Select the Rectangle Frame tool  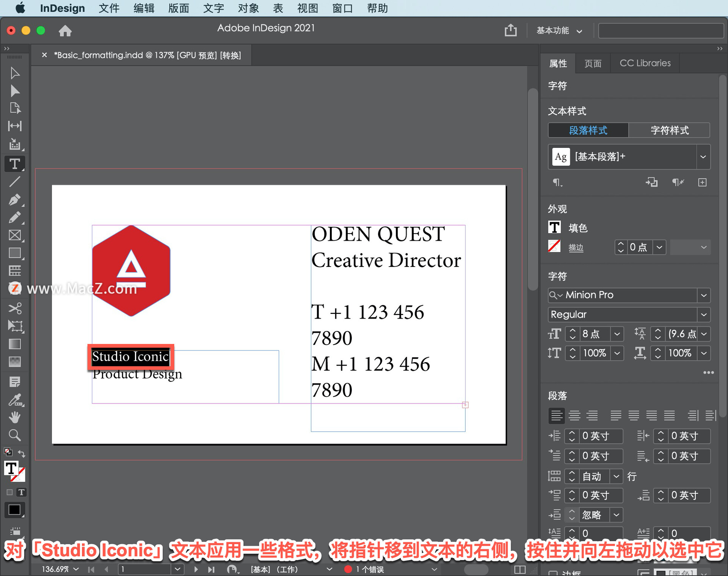[15, 235]
